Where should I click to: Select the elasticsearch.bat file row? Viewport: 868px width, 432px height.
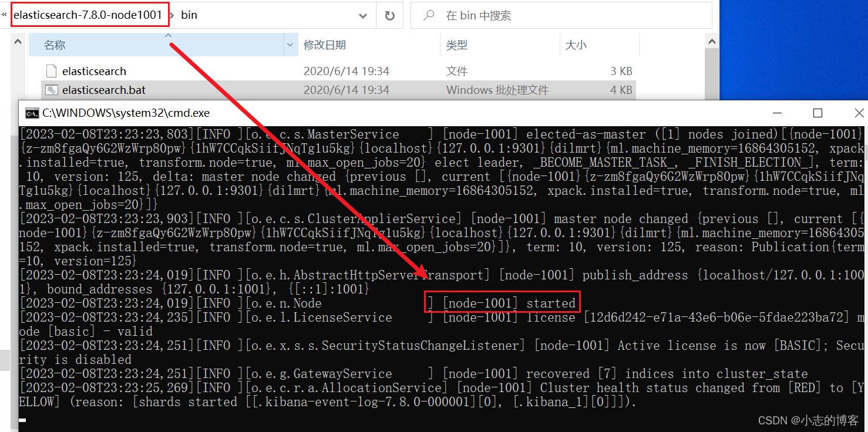click(339, 90)
